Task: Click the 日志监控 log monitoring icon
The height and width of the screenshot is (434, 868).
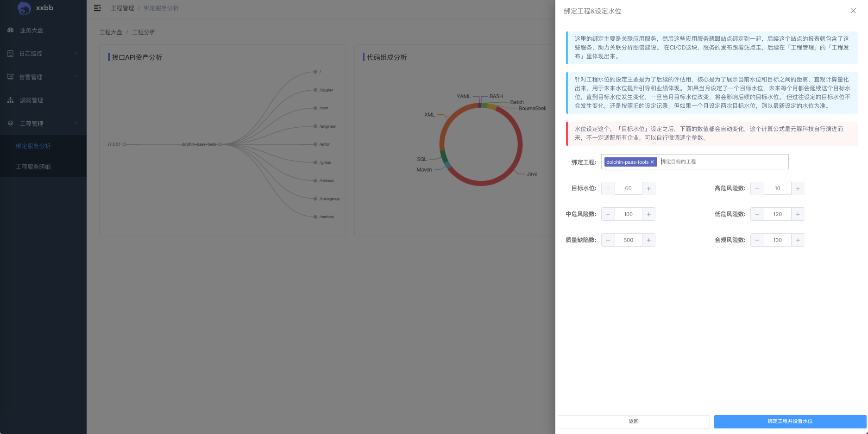Action: pos(10,53)
